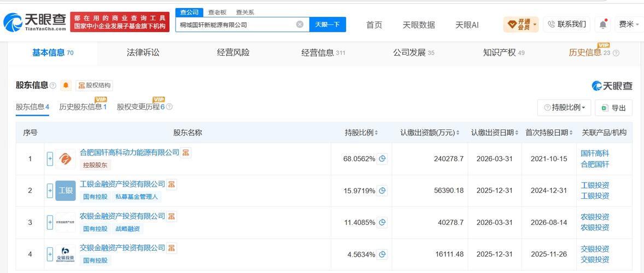Open 天眼数据 in top navigation

(419, 25)
